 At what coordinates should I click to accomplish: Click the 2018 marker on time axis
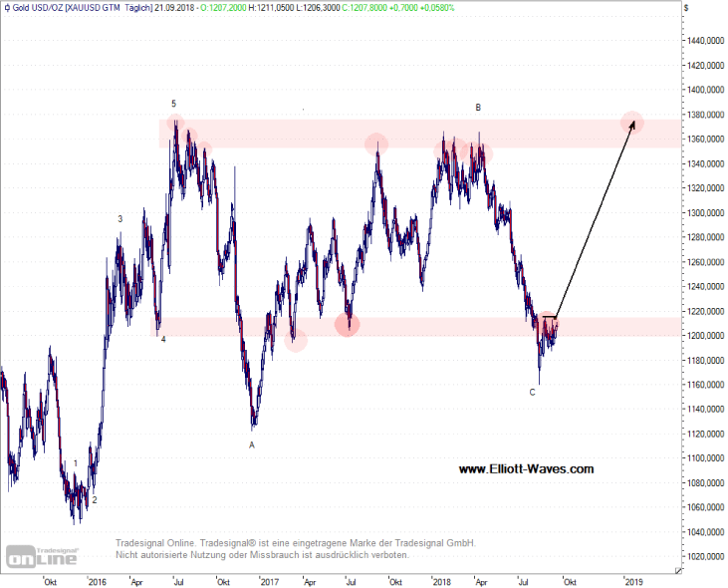click(441, 580)
